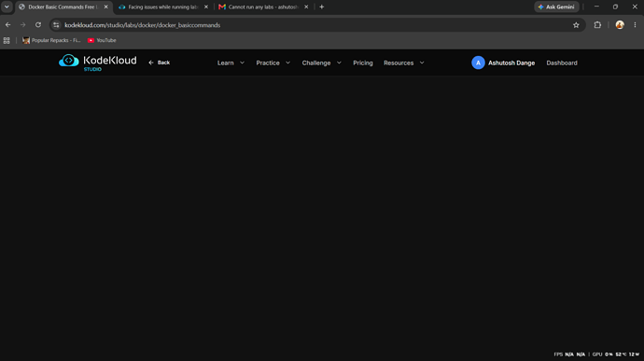Open the Chrome profile avatar
Screen dimensions: 644x361
point(620,25)
